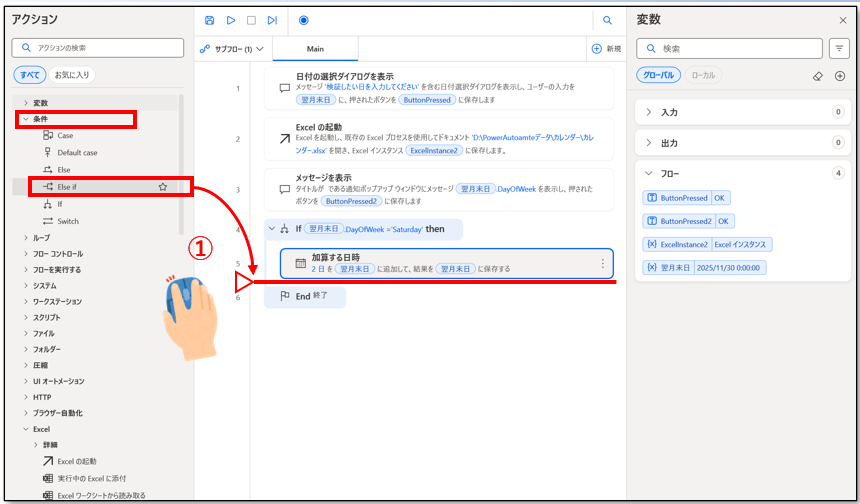The image size is (860, 504).
Task: Start the recorder from the toolbar
Action: coord(304,20)
